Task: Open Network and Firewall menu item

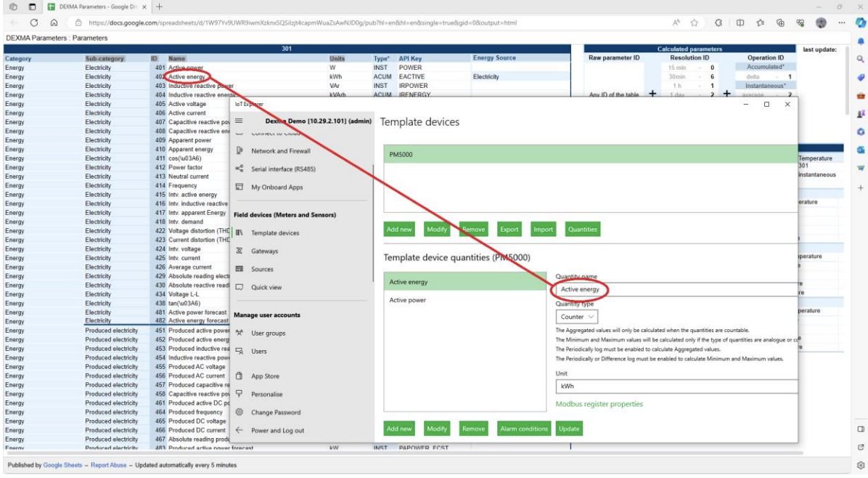Action: [281, 150]
